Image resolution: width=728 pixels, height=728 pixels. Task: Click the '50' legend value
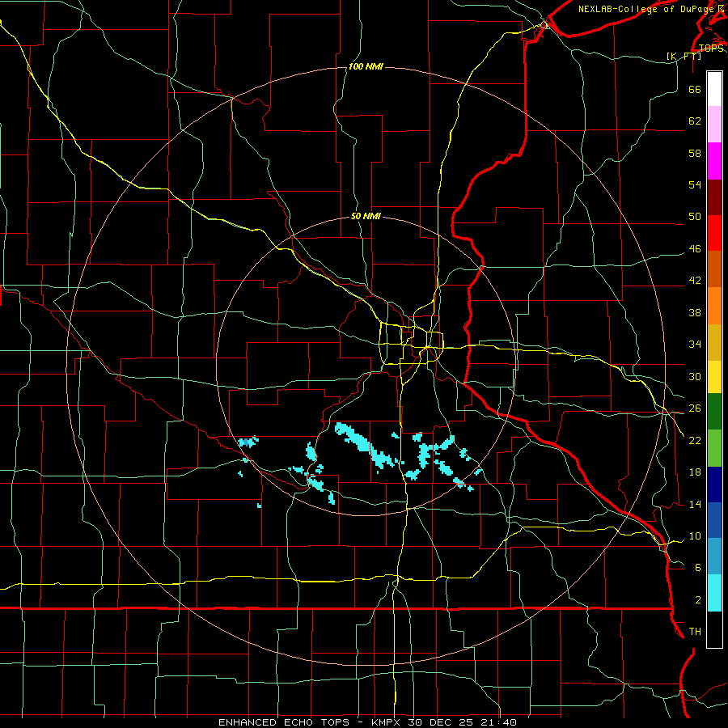pyautogui.click(x=695, y=216)
